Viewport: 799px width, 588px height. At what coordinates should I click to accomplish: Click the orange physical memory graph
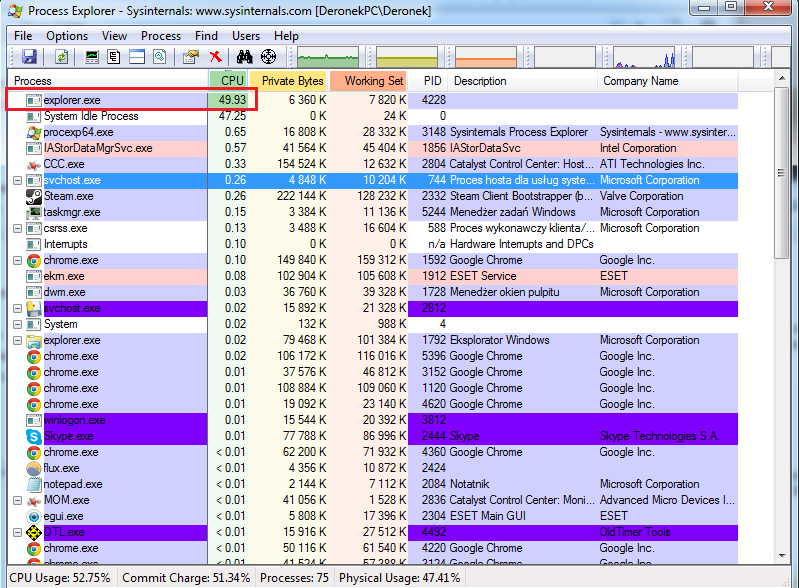click(486, 57)
